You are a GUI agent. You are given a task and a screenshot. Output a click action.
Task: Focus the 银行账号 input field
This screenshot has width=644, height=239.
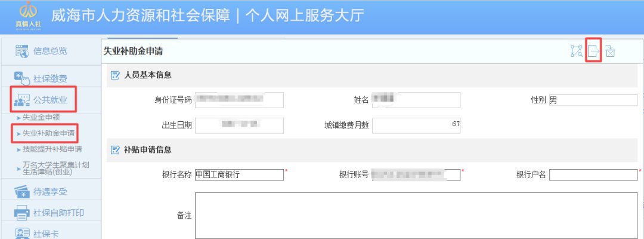416,174
